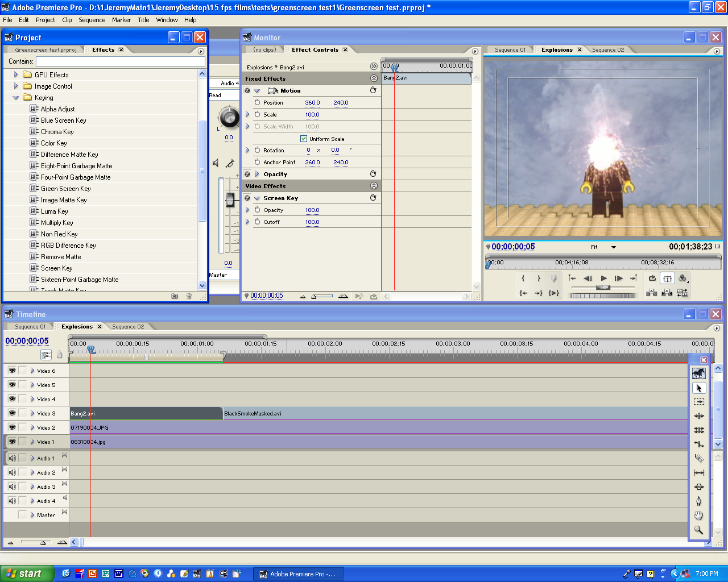
Task: Click the Extract button in Monitor
Action: [667, 293]
